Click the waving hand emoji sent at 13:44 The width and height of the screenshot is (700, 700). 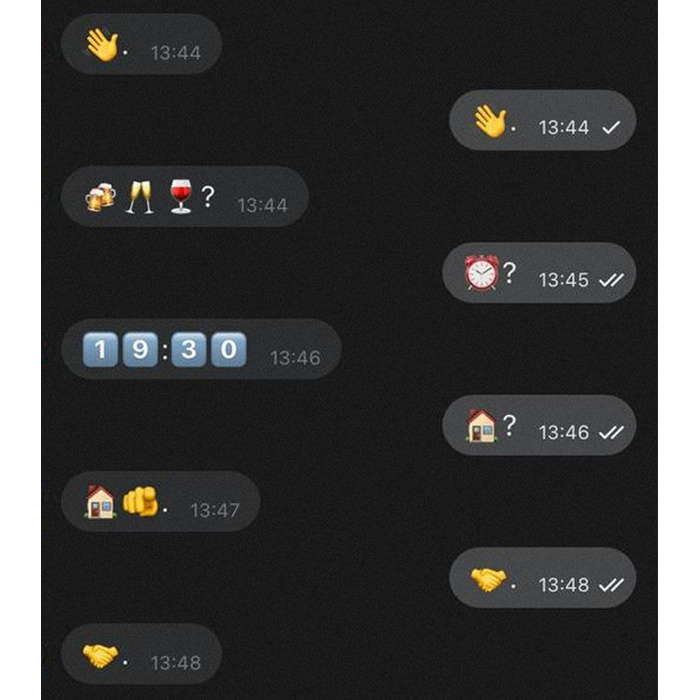491,121
